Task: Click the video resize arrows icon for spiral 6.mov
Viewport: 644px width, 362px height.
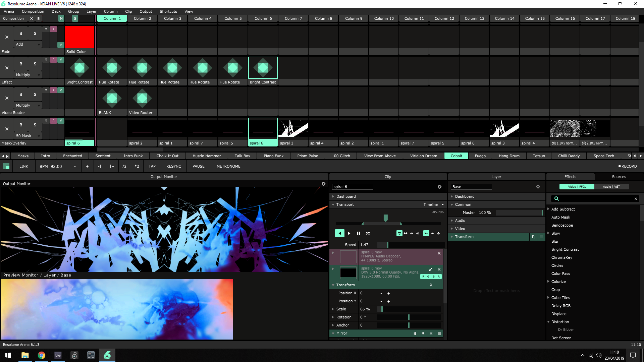Action: (x=431, y=269)
